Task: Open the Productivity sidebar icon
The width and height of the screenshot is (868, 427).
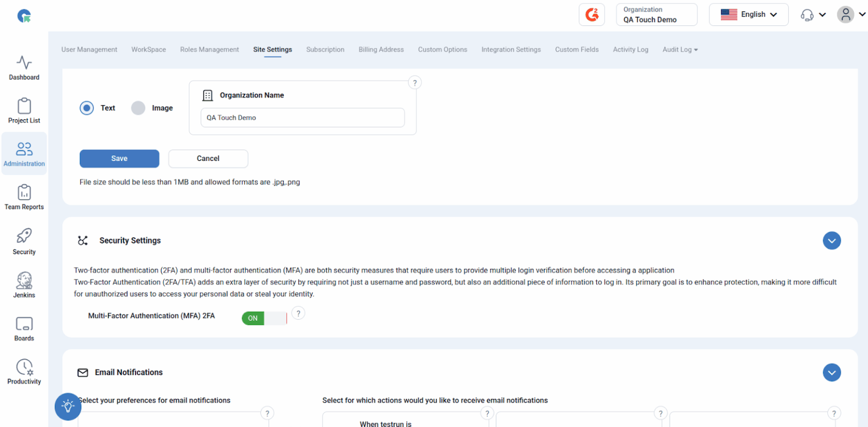Action: click(24, 371)
